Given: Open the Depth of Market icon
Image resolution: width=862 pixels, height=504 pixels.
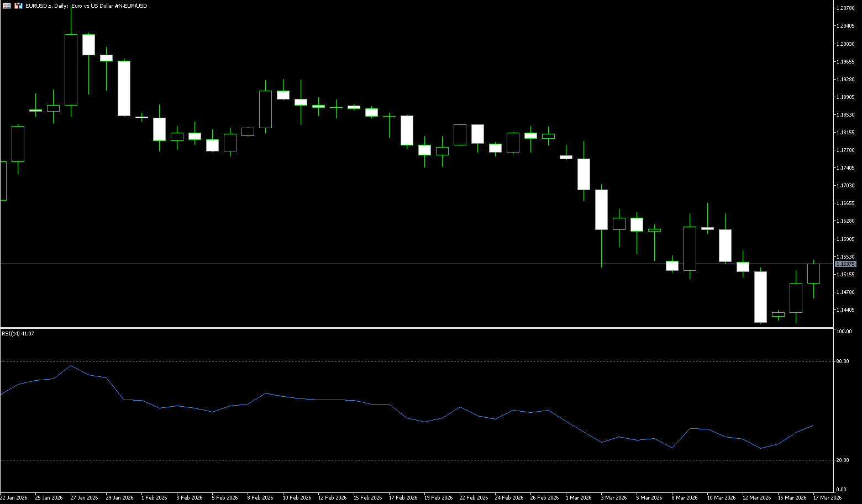Looking at the screenshot, I should pos(19,6).
